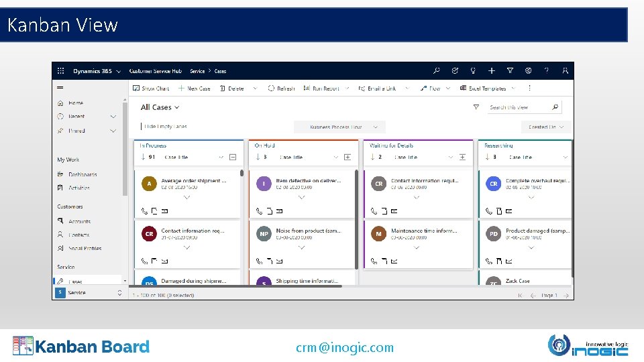Click phone call icon on Average order shipment card
Viewport: 644px width, 362px height.
pos(145,211)
